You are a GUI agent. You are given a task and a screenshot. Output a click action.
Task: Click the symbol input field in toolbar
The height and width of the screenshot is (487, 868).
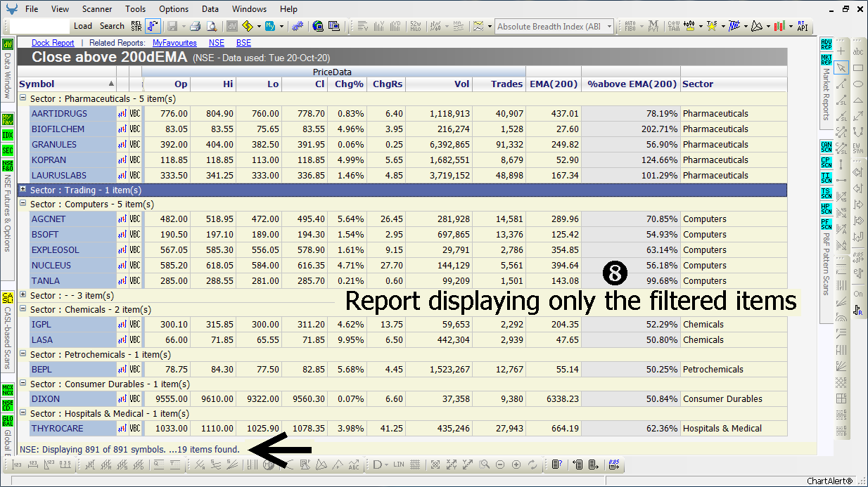[x=40, y=26]
